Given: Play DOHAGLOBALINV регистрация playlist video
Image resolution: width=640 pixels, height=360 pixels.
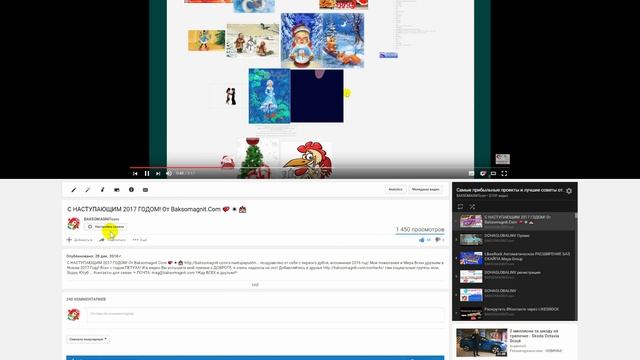Looking at the screenshot, I should (x=514, y=276).
